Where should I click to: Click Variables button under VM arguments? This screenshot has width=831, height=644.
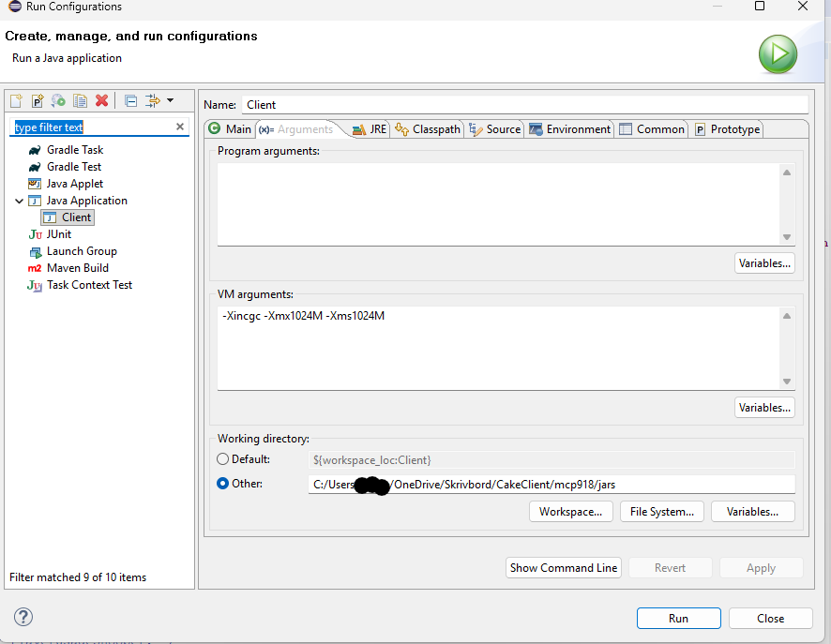(x=764, y=408)
